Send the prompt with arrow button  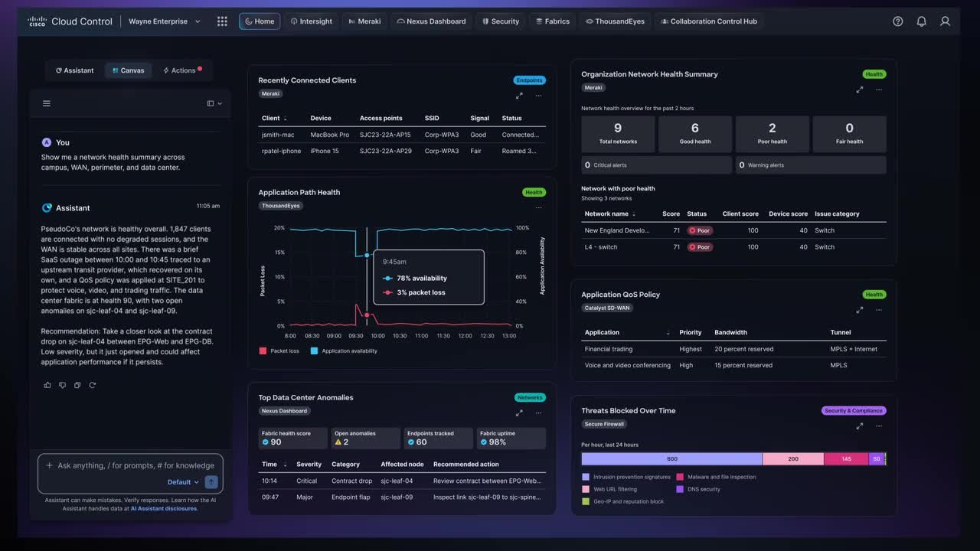211,482
